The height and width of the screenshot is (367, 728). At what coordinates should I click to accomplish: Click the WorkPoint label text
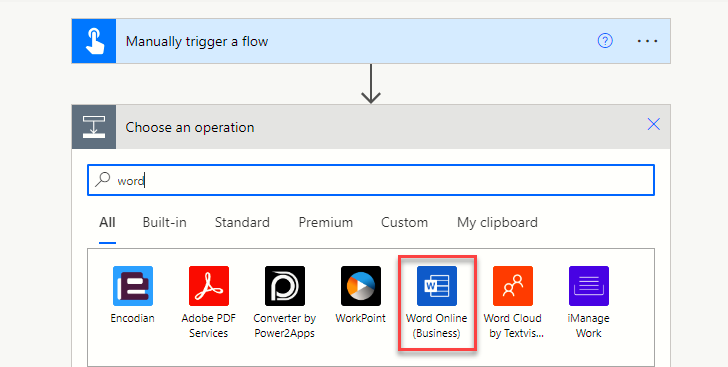tap(361, 318)
